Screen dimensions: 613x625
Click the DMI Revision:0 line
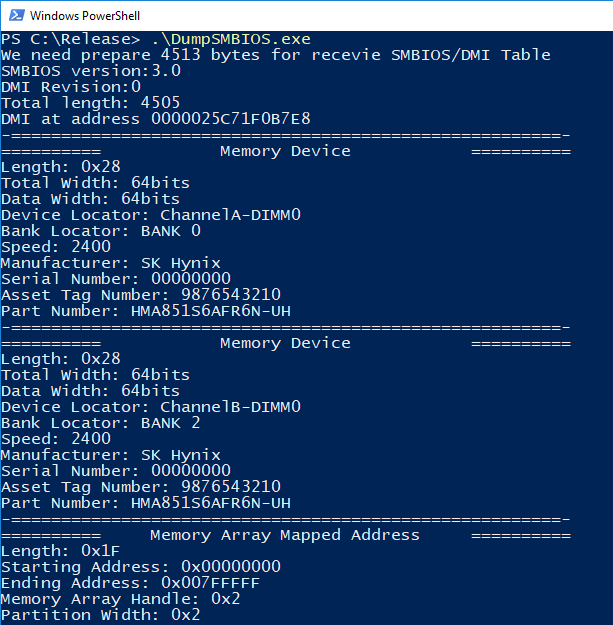(x=71, y=87)
